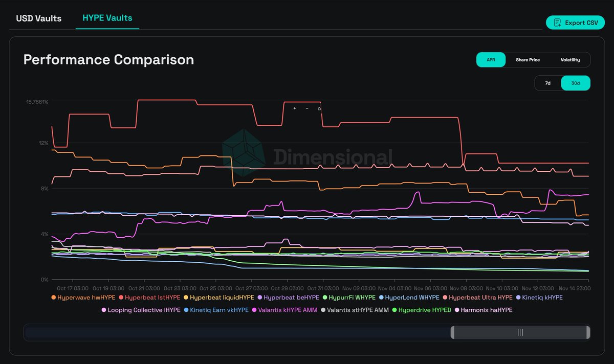Click the 12% y-axis label

point(43,143)
